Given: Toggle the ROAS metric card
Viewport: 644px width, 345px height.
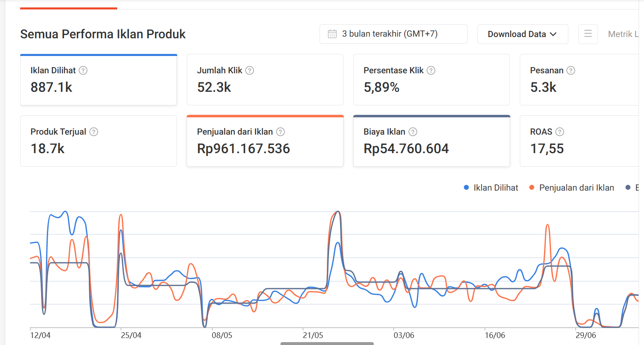Looking at the screenshot, I should [x=579, y=141].
